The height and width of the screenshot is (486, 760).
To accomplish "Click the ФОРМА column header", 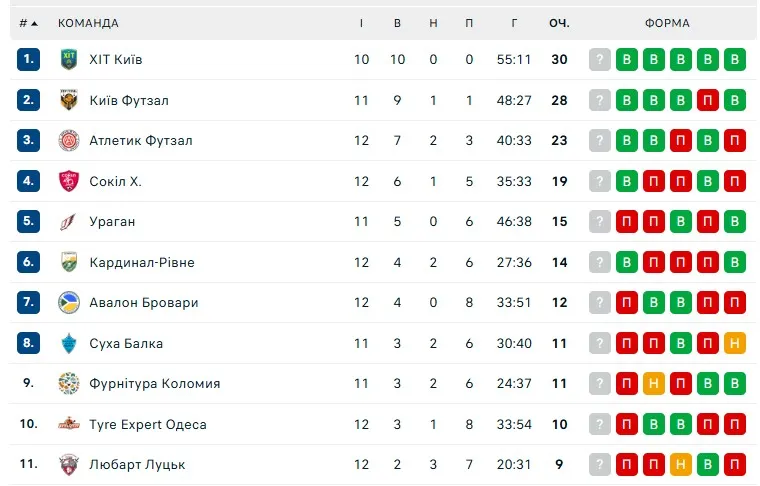I will [x=667, y=23].
